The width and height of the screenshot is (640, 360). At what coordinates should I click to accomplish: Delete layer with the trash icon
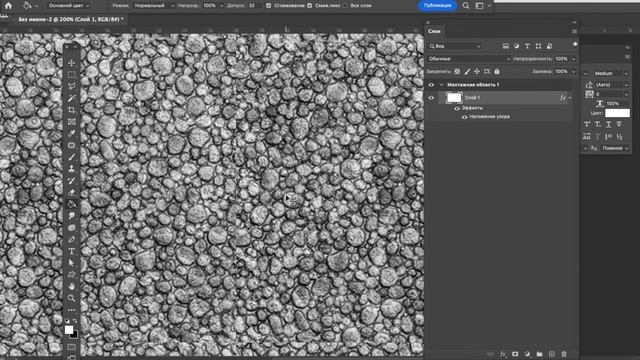click(x=564, y=354)
